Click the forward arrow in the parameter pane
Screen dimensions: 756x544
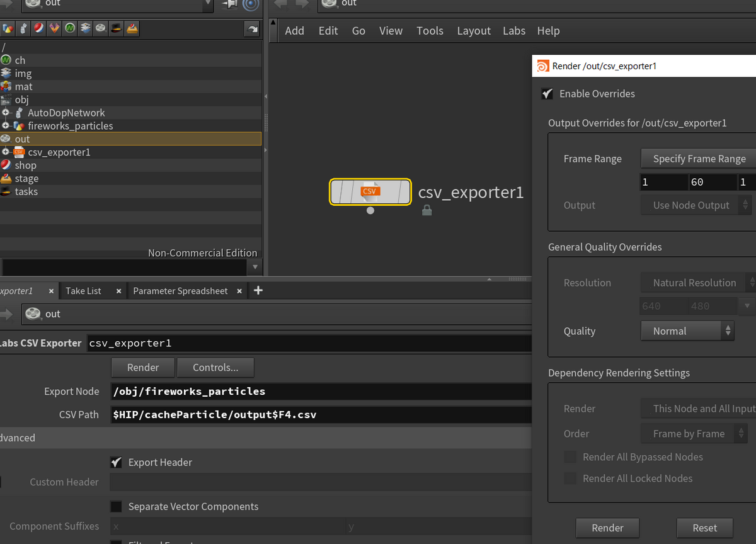tap(6, 314)
